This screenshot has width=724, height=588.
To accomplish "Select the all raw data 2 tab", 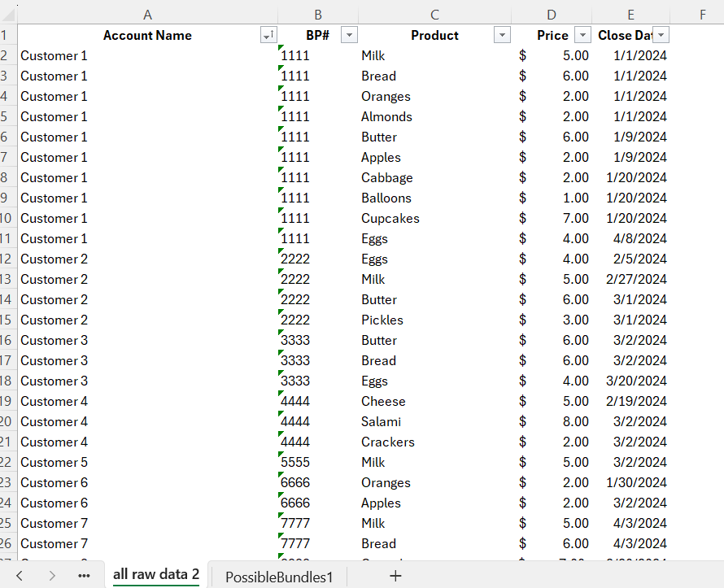I will pos(156,575).
